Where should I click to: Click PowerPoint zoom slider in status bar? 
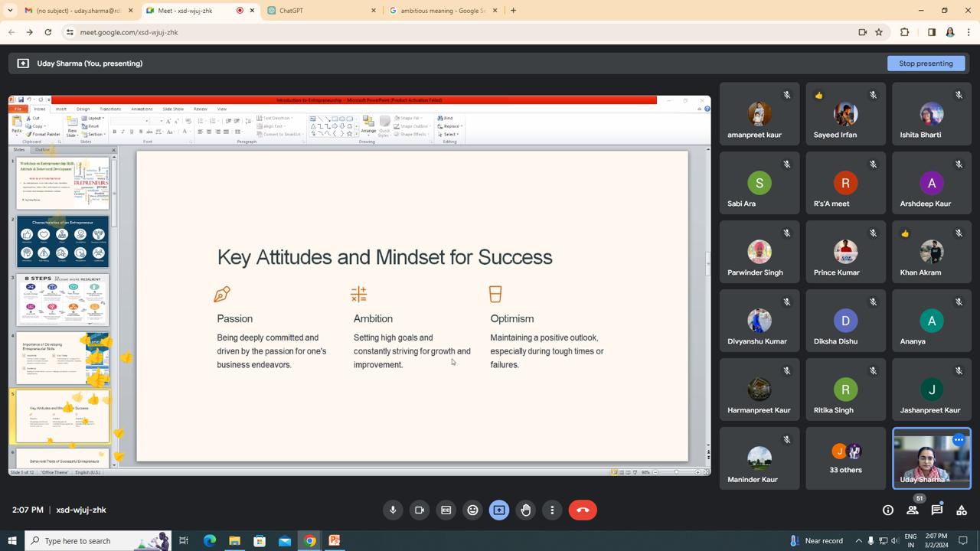point(676,472)
